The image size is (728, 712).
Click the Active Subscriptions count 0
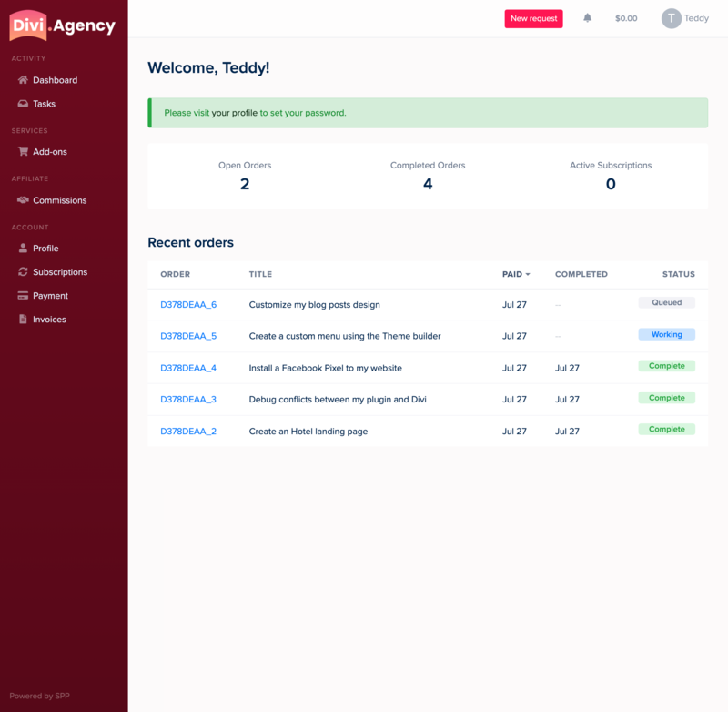[611, 185]
